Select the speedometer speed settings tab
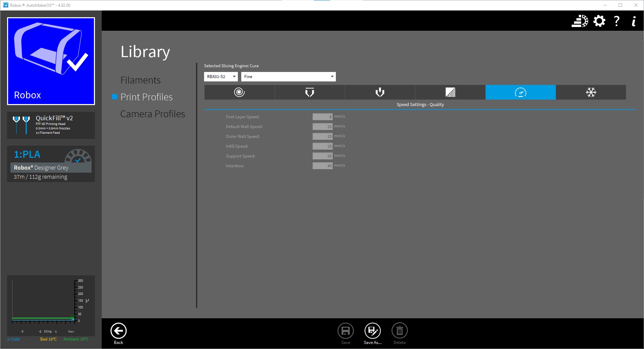Image resolution: width=644 pixels, height=349 pixels. (x=520, y=92)
